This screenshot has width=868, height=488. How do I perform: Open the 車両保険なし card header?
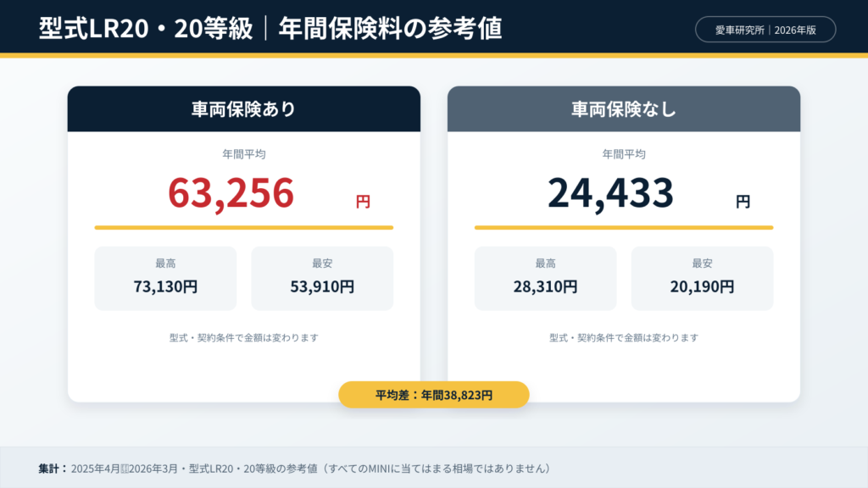pyautogui.click(x=624, y=109)
